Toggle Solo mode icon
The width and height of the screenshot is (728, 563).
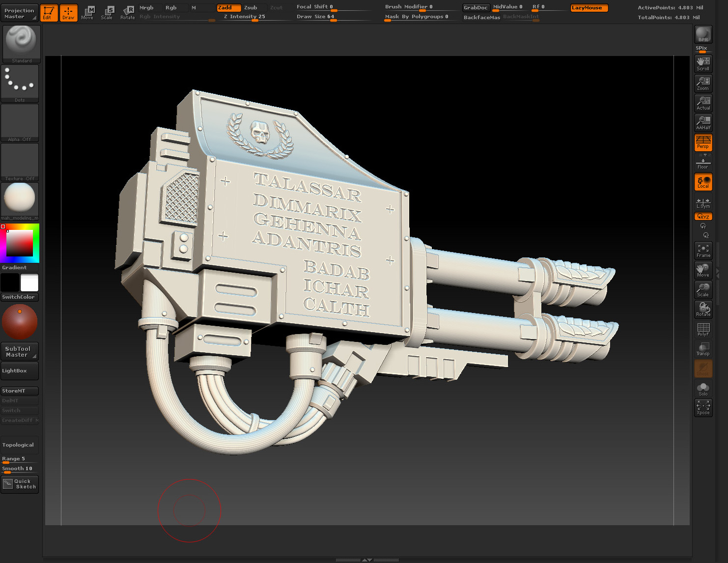coord(703,389)
